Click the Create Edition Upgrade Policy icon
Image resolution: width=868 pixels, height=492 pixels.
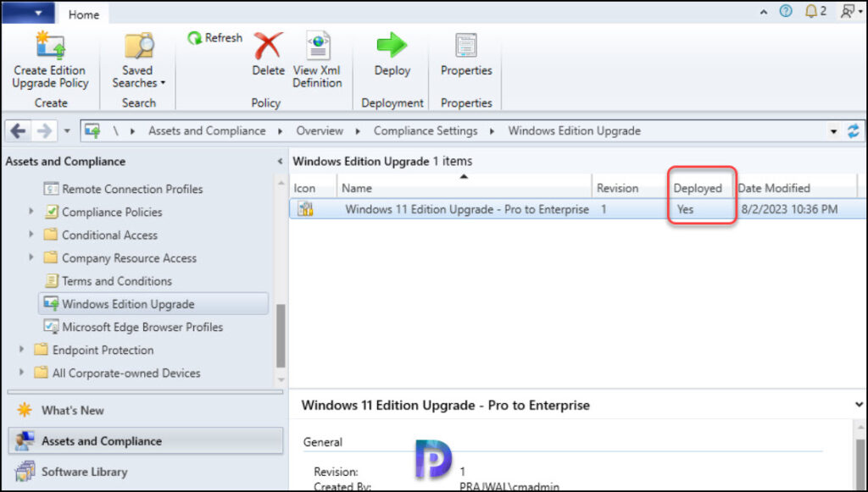point(50,46)
